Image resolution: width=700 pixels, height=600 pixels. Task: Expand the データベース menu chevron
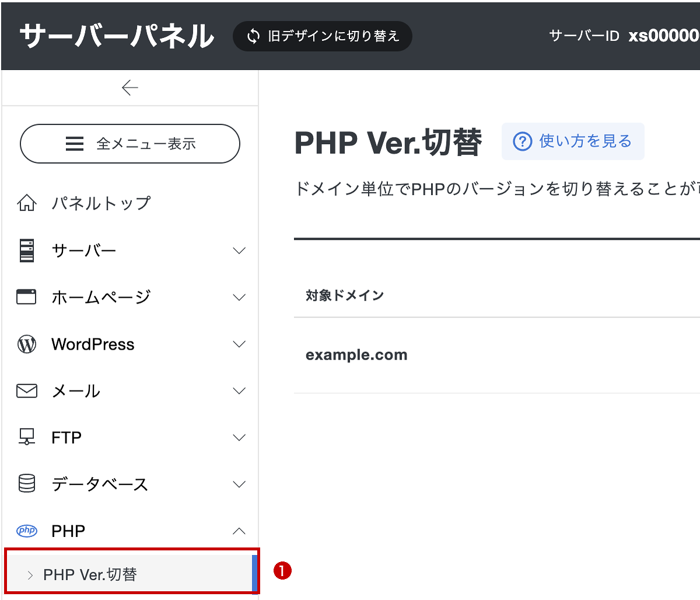click(x=239, y=484)
